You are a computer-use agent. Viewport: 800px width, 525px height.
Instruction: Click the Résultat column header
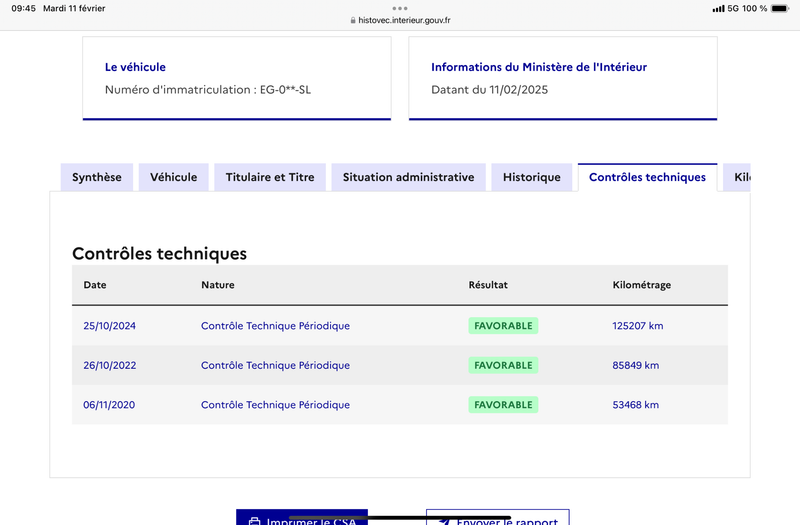488,285
